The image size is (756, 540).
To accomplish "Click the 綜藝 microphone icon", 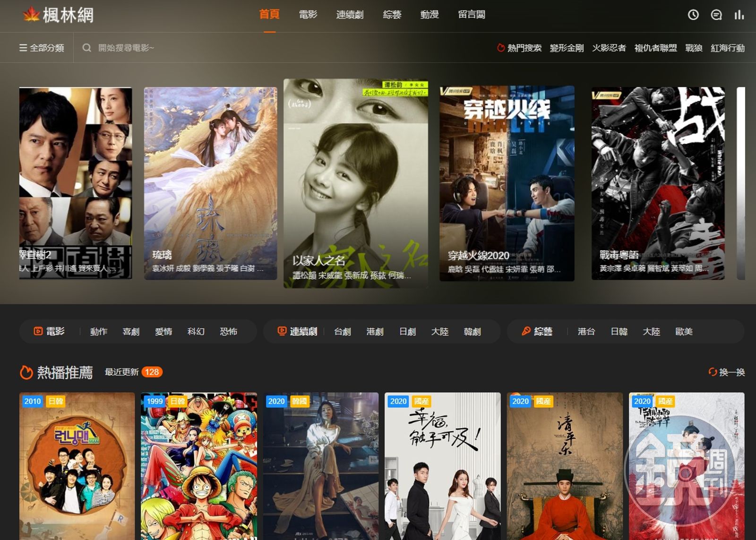I will (x=526, y=331).
